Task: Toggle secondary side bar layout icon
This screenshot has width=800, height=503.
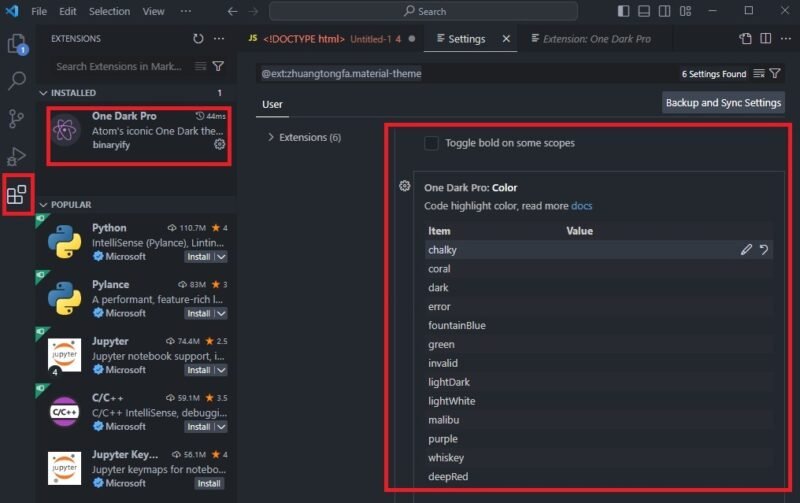Action: coord(664,11)
